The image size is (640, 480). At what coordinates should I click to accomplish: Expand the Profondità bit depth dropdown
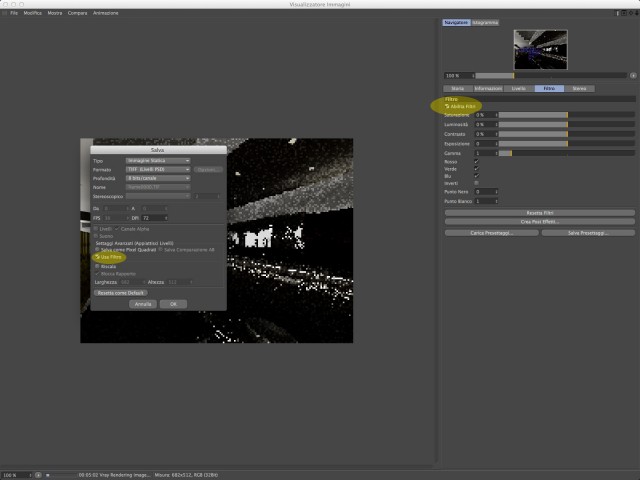[158, 178]
